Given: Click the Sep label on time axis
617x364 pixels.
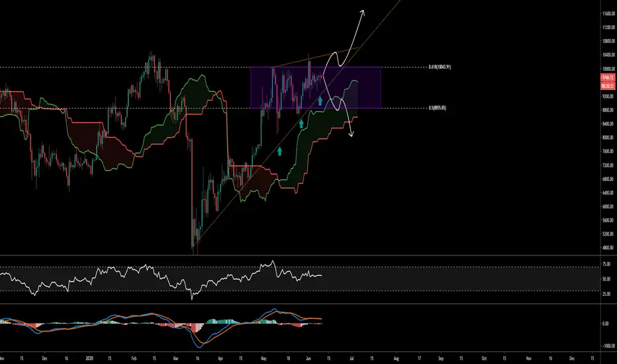Looking at the screenshot, I should [x=441, y=359].
